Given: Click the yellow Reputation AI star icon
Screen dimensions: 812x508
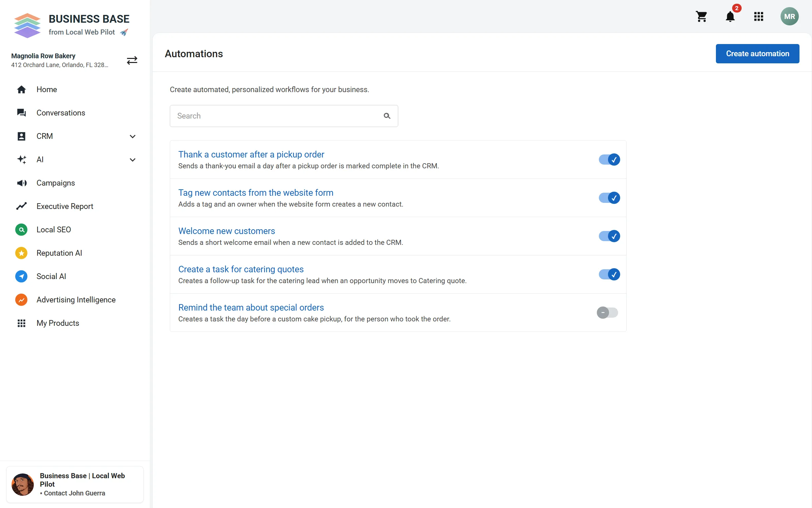Looking at the screenshot, I should point(21,253).
